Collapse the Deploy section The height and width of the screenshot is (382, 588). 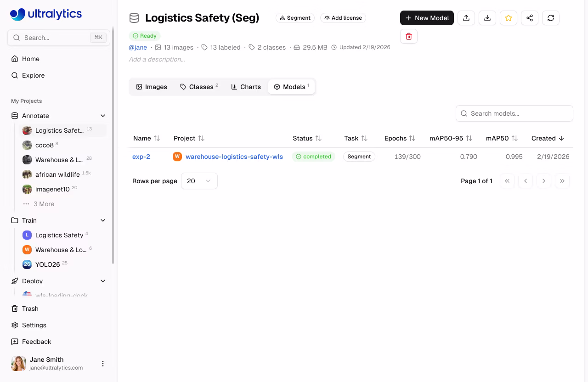click(103, 281)
